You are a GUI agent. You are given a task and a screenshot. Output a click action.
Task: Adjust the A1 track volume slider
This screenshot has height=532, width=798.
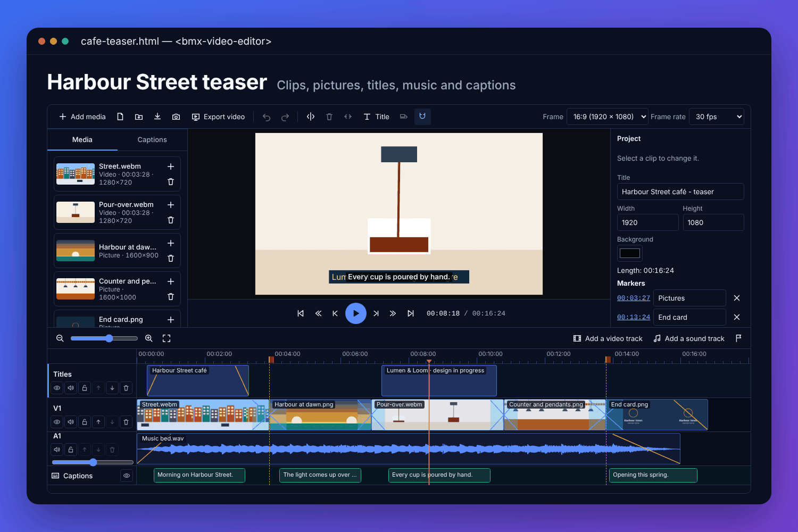[x=93, y=462]
